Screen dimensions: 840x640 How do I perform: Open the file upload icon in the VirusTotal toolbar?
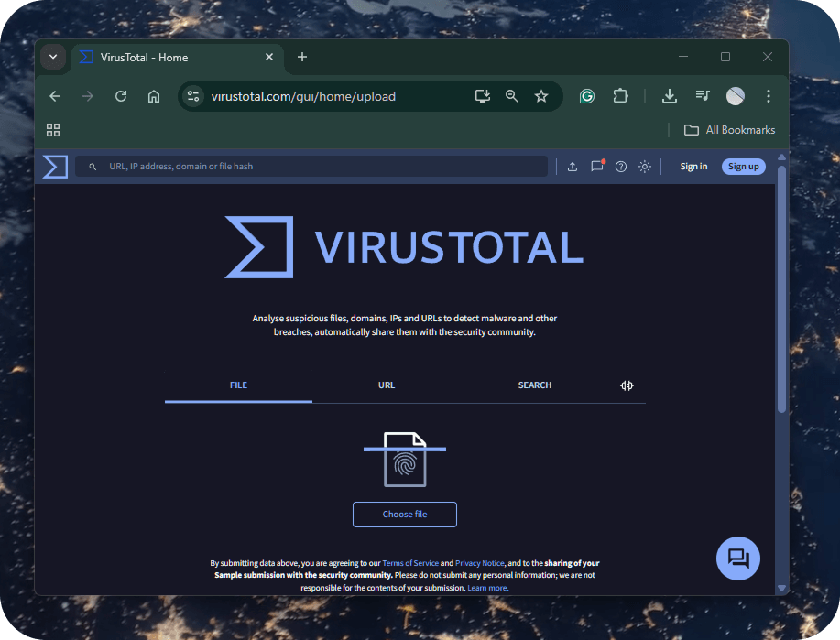pos(573,167)
